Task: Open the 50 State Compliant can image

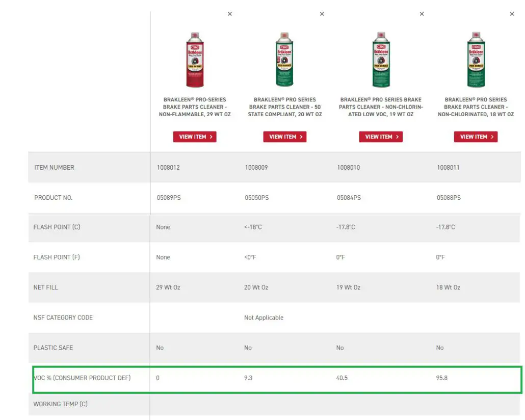Action: (284, 59)
